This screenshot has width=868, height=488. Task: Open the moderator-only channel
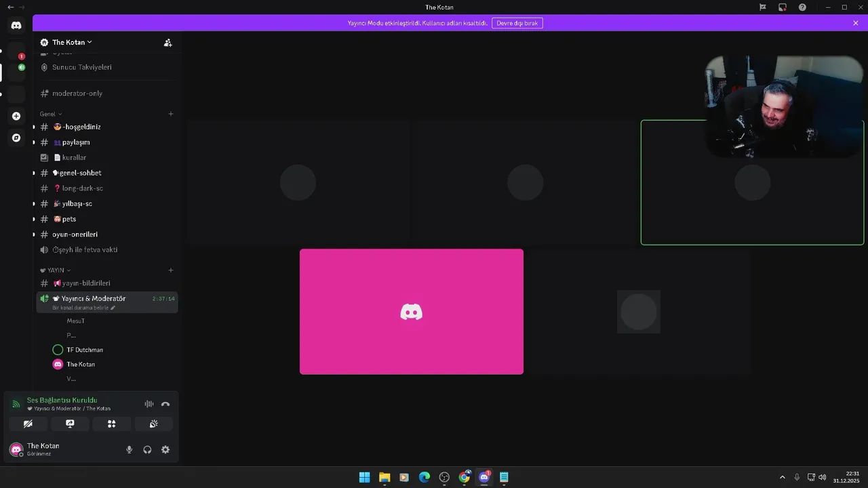(107, 93)
